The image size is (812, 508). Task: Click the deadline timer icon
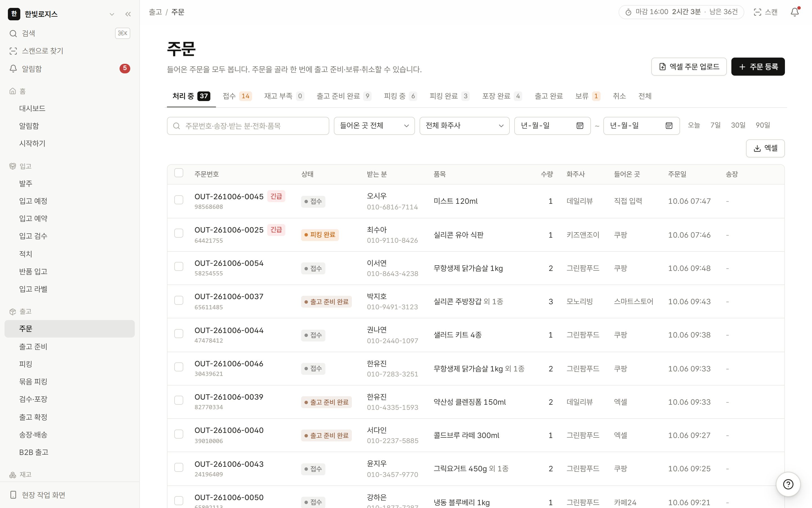[628, 12]
